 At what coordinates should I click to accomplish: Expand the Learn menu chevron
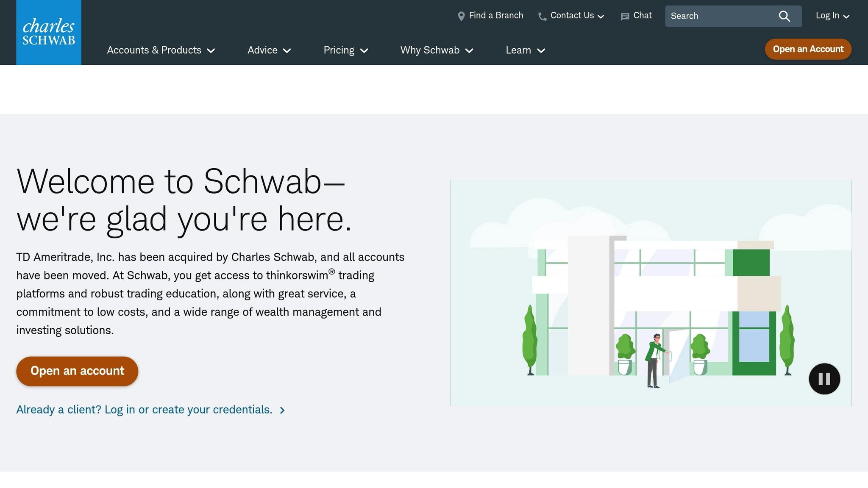coord(541,50)
